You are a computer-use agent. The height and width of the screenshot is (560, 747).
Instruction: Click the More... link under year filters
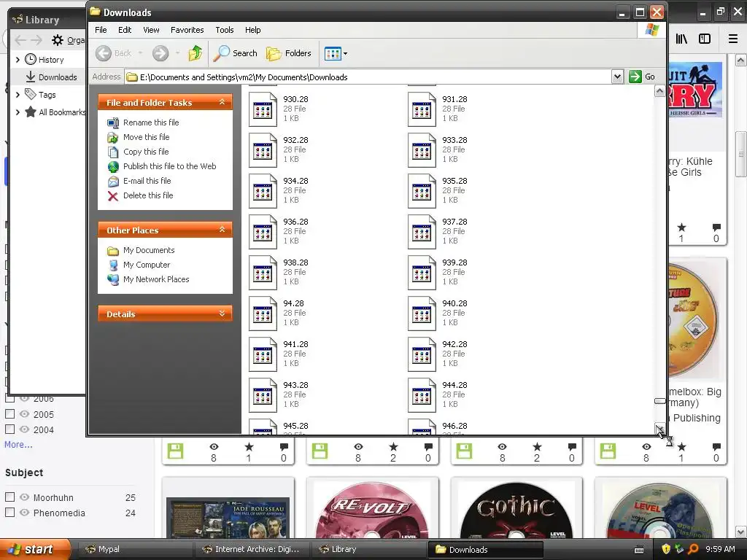pyautogui.click(x=18, y=444)
